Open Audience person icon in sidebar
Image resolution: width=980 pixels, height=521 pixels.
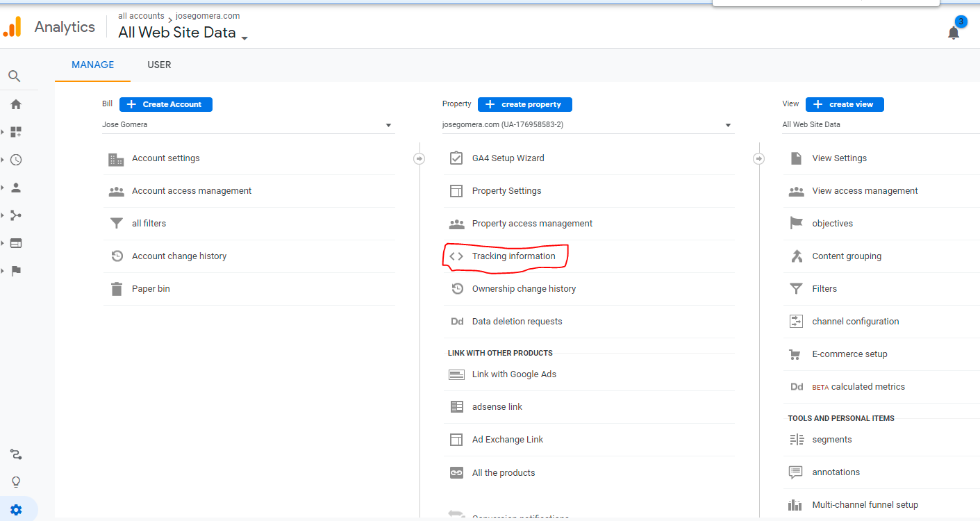click(x=15, y=188)
